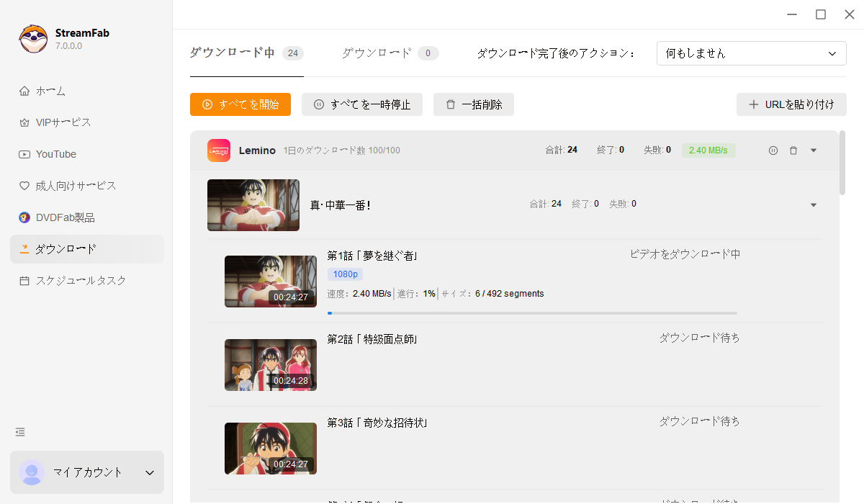The width and height of the screenshot is (864, 504).
Task: Click the すべてを開始 button
Action: coord(240,104)
